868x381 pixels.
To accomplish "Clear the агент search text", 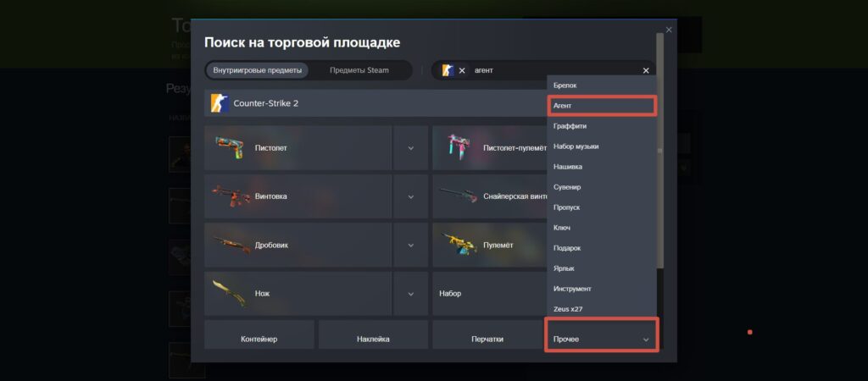I will coord(645,70).
